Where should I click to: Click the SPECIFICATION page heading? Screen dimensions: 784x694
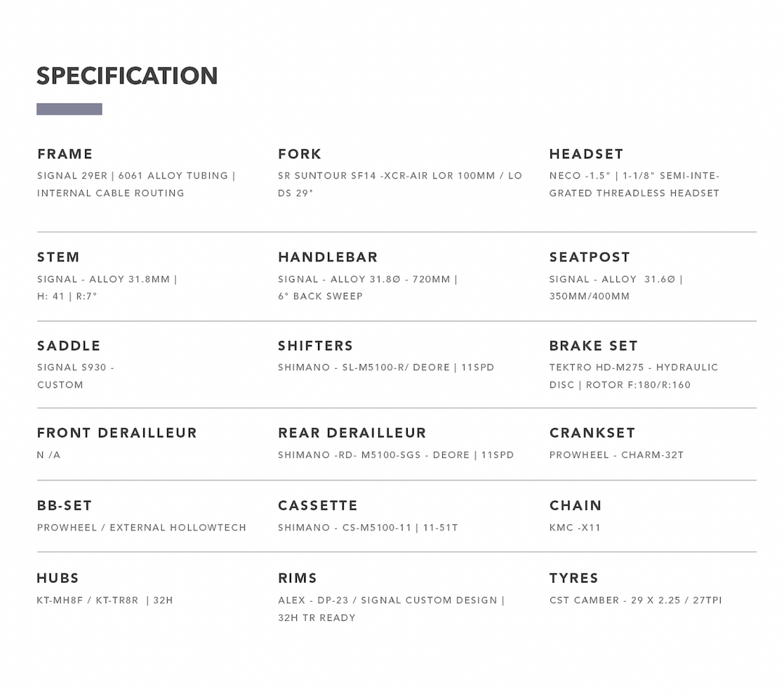(x=127, y=76)
